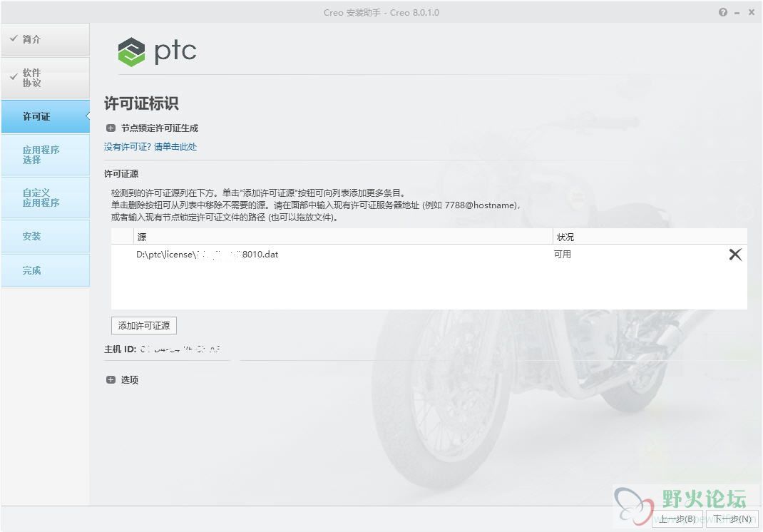This screenshot has width=763, height=532.
Task: Click the 源 column header
Action: pyautogui.click(x=343, y=237)
